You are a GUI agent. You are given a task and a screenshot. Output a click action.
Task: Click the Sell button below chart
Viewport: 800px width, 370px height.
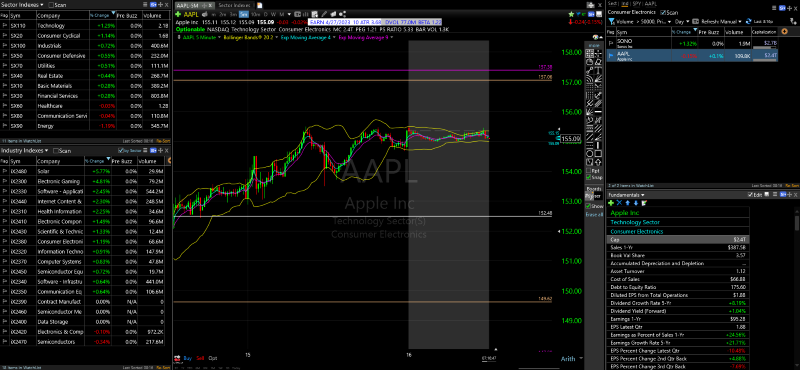click(200, 358)
